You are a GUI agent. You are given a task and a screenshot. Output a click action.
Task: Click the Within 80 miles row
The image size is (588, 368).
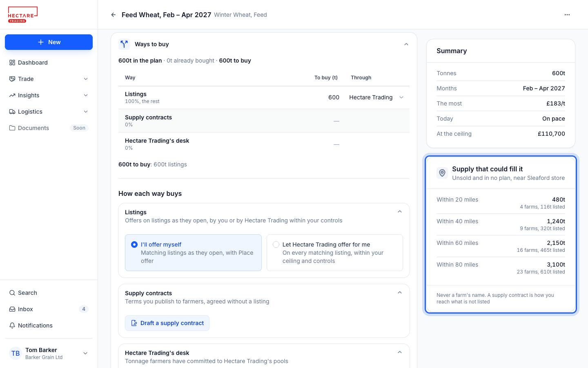[501, 268]
